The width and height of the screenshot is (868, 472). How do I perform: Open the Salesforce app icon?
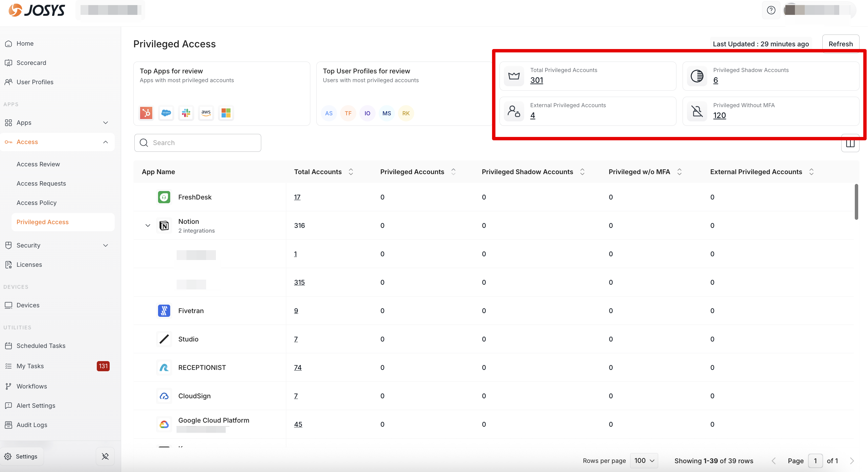tap(166, 113)
